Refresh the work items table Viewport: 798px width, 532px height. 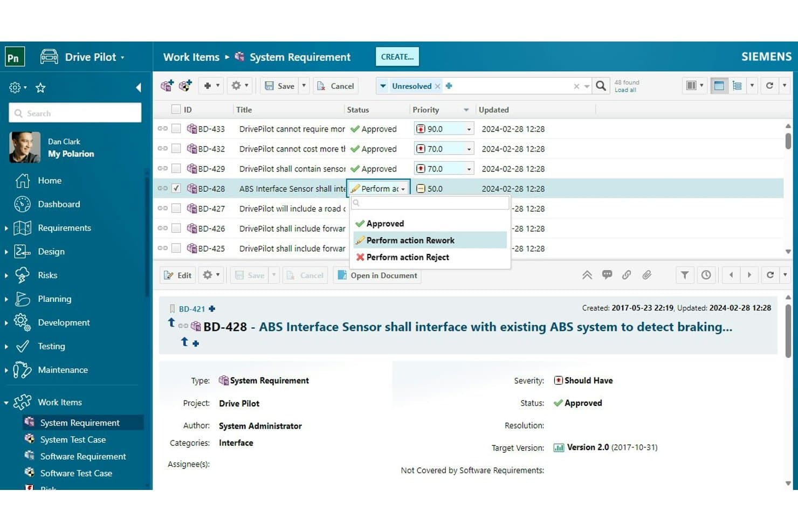pyautogui.click(x=769, y=86)
